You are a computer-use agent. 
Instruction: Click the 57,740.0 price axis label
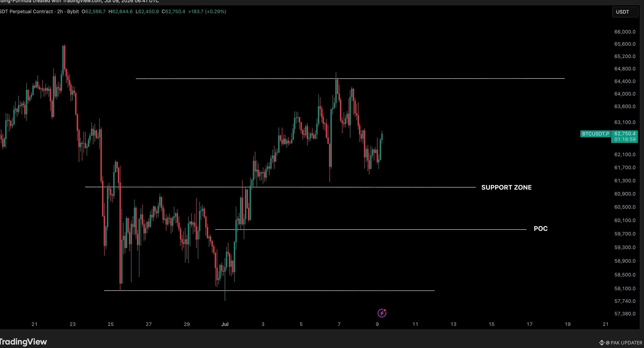(x=625, y=301)
